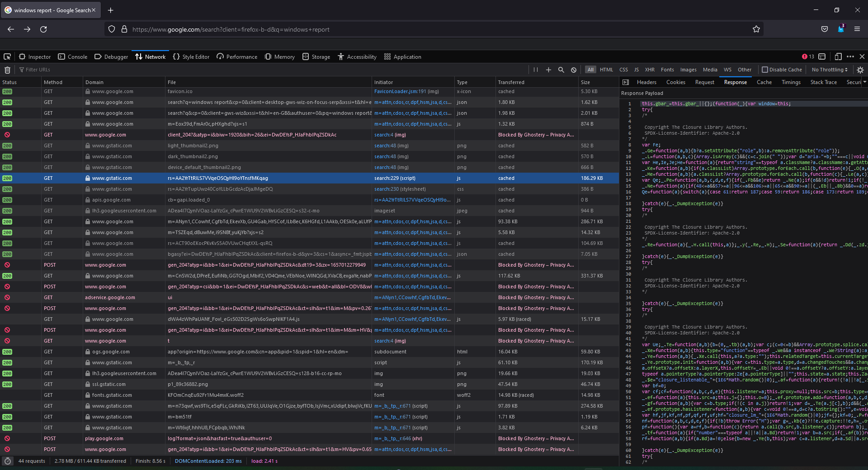The width and height of the screenshot is (868, 470).
Task: Filter requests by JS type
Action: pyautogui.click(x=636, y=70)
